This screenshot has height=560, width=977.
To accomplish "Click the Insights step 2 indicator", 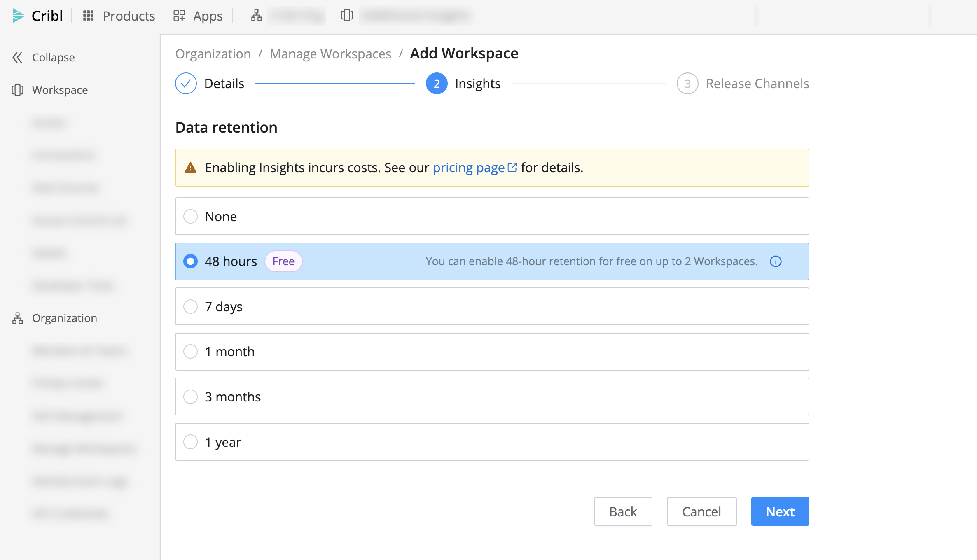I will [x=437, y=84].
